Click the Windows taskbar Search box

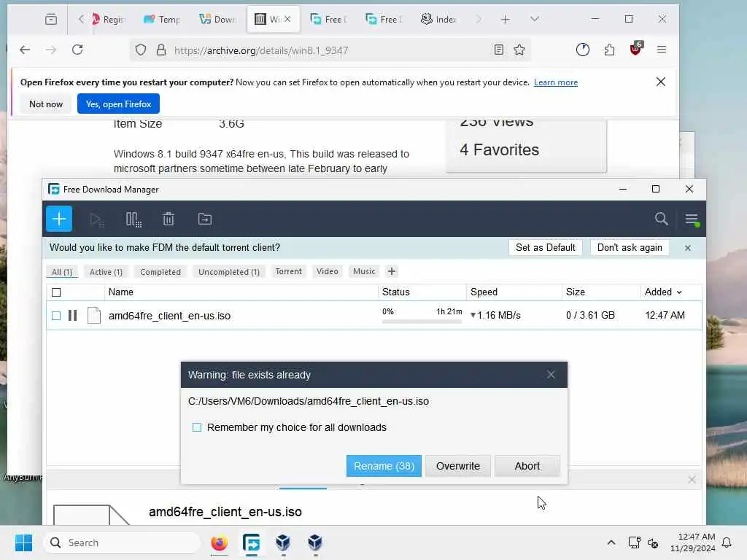tap(122, 542)
